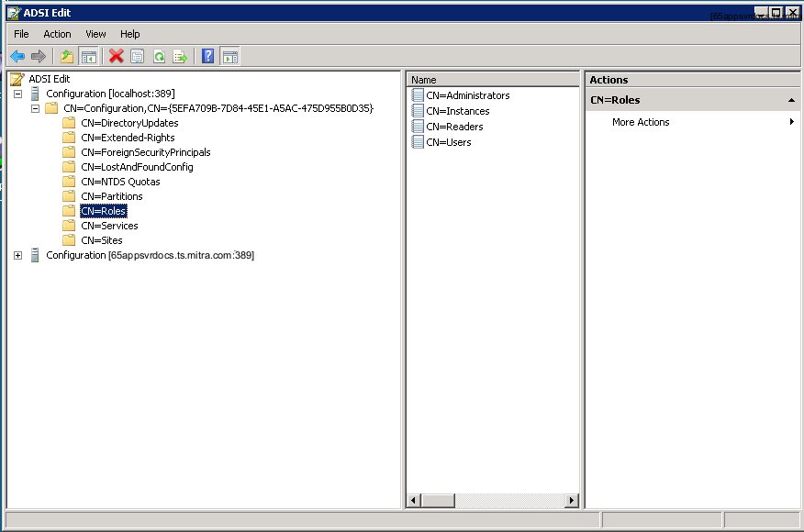This screenshot has width=804, height=532.
Task: Click the red Delete icon
Action: coord(117,57)
